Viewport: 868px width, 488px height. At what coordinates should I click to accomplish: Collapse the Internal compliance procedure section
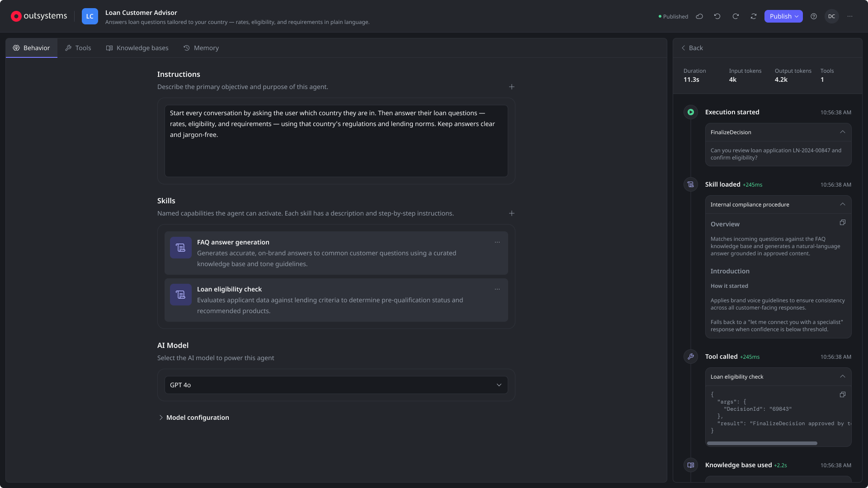coord(843,204)
